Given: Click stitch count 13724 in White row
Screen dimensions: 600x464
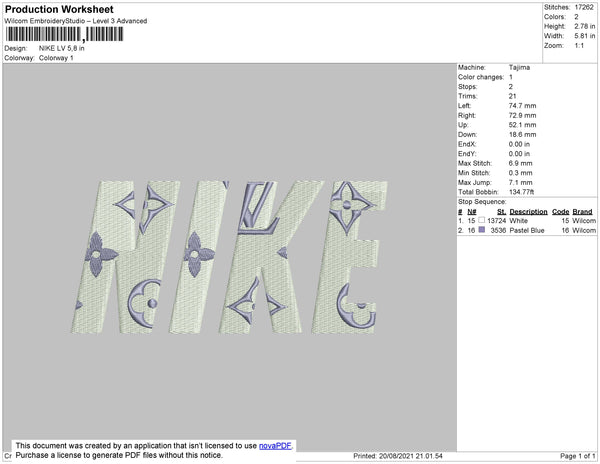Looking at the screenshot, I should coord(497,221).
